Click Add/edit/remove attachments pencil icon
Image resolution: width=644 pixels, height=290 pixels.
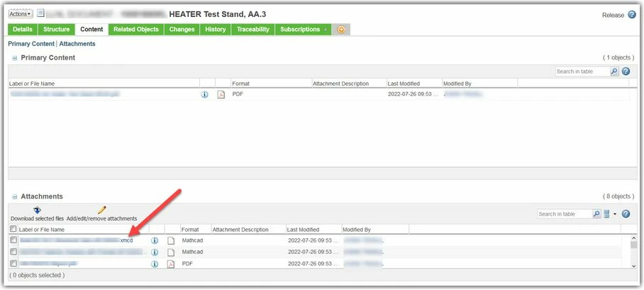pos(102,211)
